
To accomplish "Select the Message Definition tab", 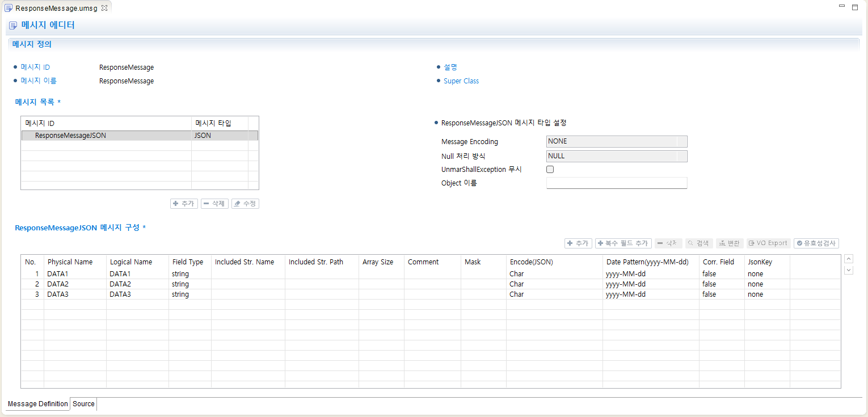I will pos(37,403).
